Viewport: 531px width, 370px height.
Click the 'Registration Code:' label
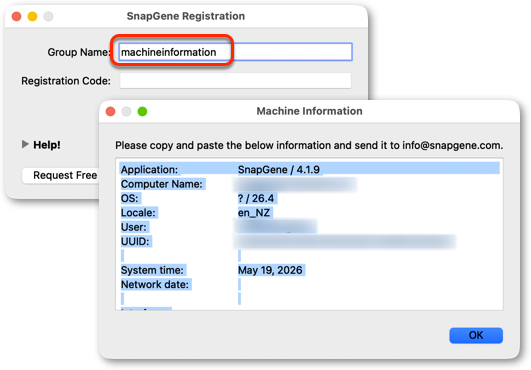[66, 81]
